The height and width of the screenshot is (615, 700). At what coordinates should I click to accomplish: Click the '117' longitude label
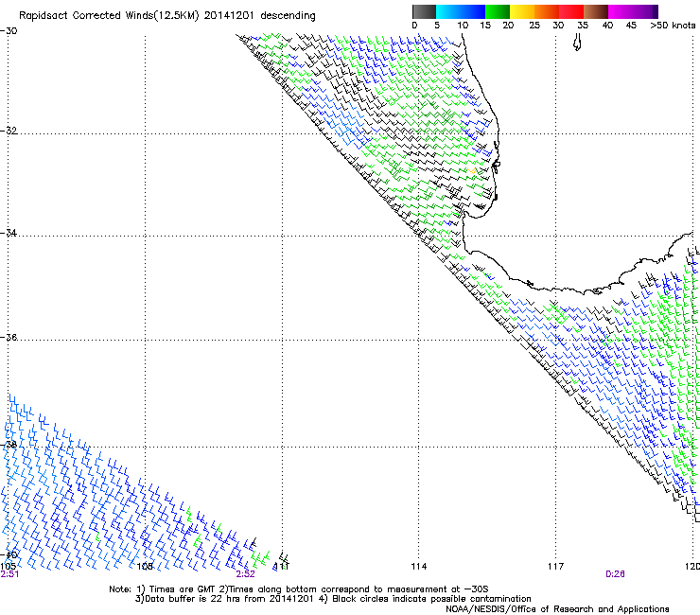(x=556, y=567)
